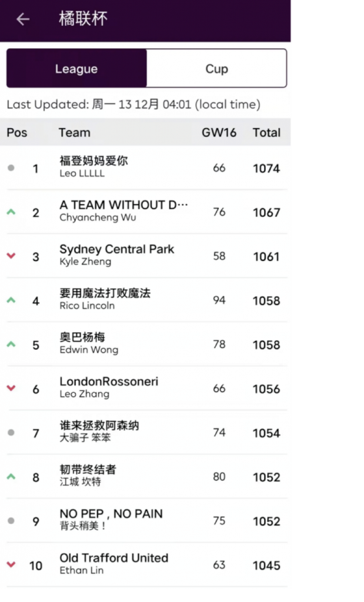The image size is (364, 602).
Task: Click the Team column header
Action: [74, 133]
